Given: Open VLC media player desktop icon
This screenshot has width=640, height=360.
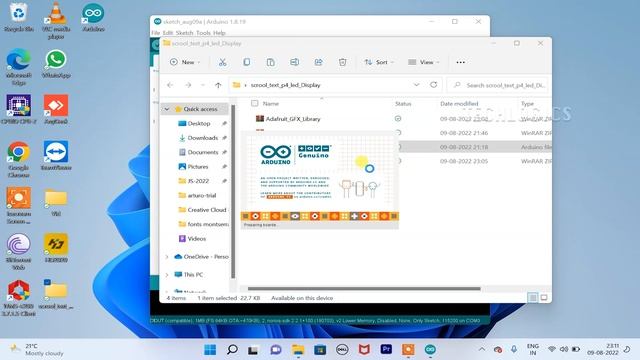Looking at the screenshot, I should [x=56, y=20].
